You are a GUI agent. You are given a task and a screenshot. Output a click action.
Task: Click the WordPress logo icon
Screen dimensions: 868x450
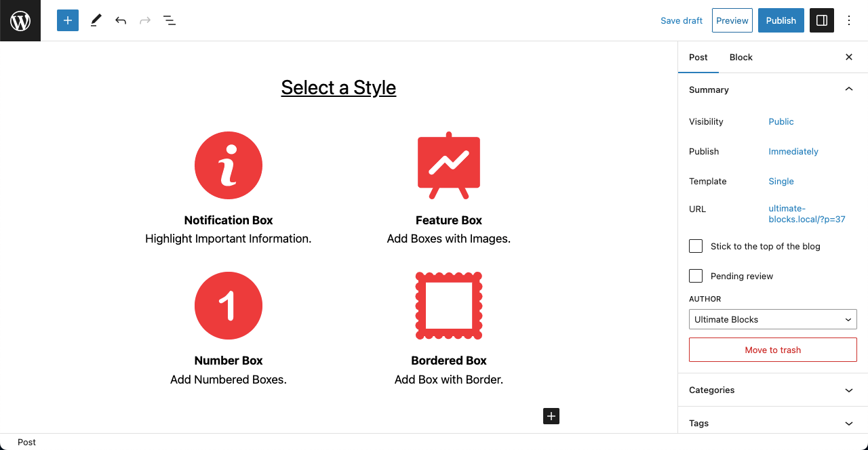coord(20,20)
